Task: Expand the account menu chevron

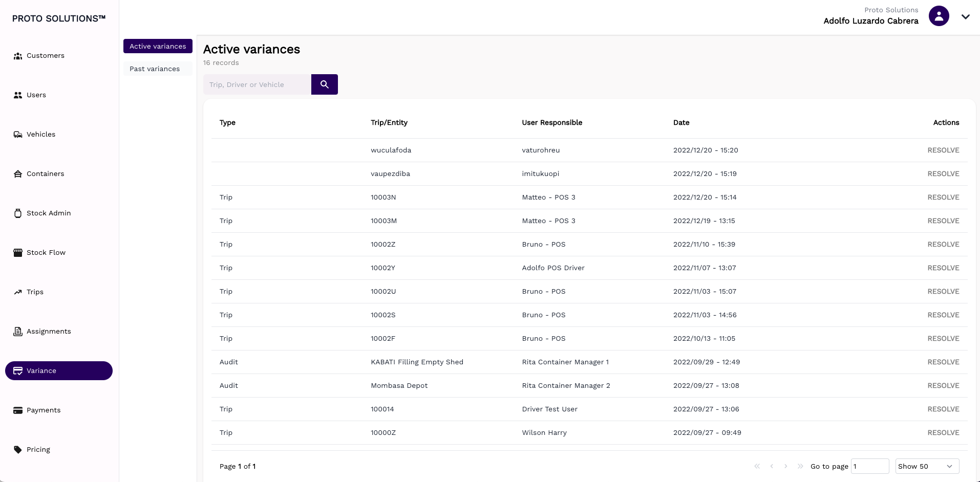Action: 966,17
